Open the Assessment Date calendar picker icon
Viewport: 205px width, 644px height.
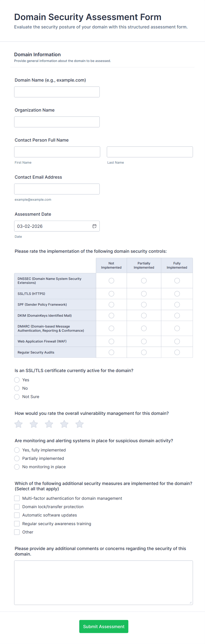95,226
